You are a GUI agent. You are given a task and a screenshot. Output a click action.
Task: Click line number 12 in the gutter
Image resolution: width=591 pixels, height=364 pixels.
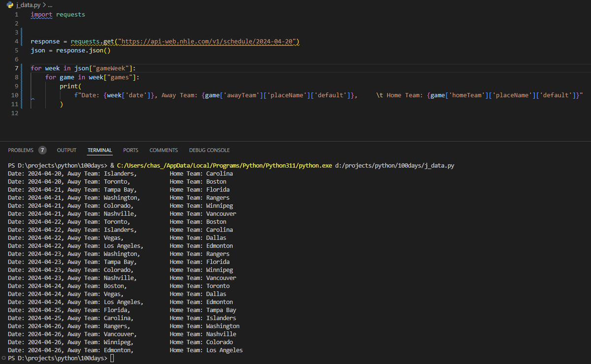coord(15,113)
